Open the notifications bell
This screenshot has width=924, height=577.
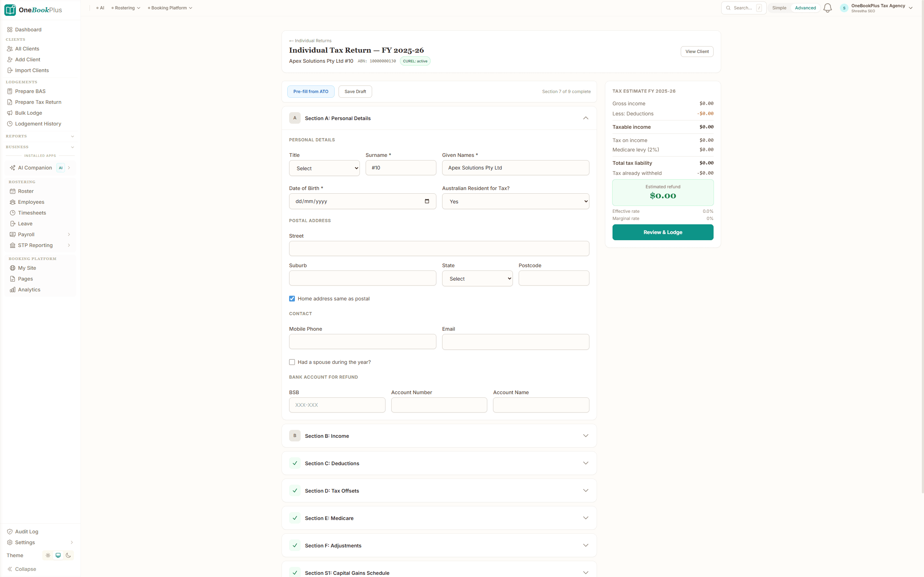click(827, 8)
